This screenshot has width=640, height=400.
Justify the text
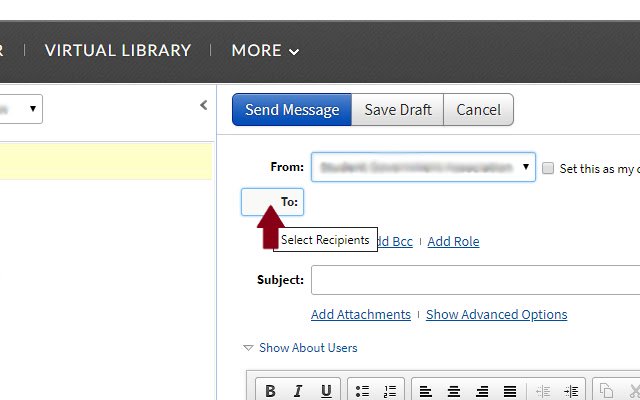click(510, 391)
